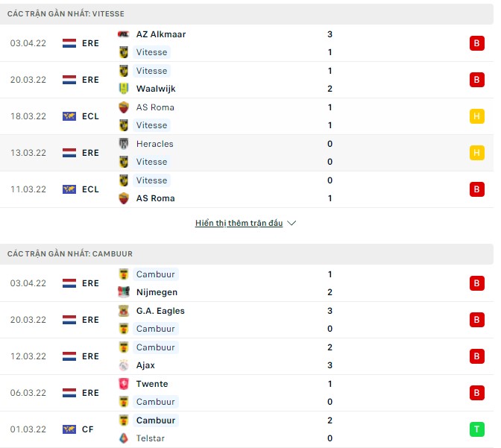
Task: Click the Heracles team crest icon
Action: point(124,144)
